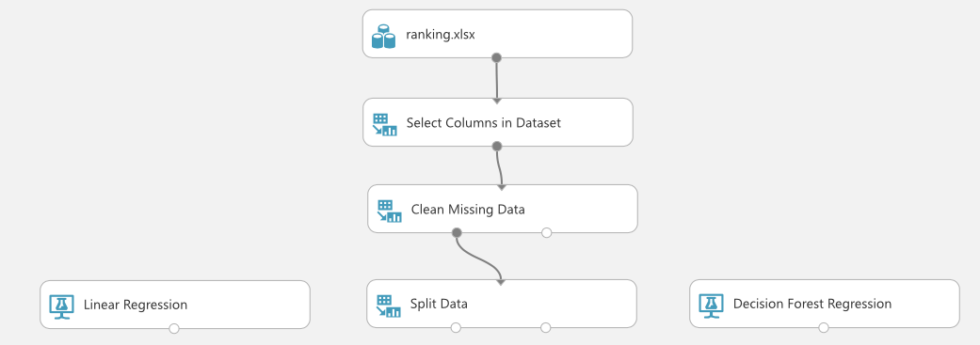Click the Clean Missing Data input port arrow
Image resolution: width=980 pixels, height=345 pixels.
pyautogui.click(x=501, y=187)
